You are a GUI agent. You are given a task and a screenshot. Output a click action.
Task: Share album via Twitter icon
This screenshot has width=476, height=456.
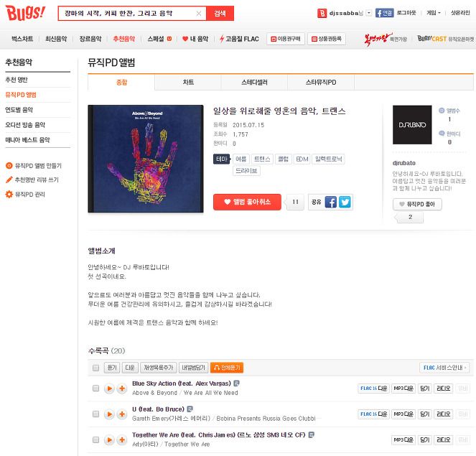point(345,203)
